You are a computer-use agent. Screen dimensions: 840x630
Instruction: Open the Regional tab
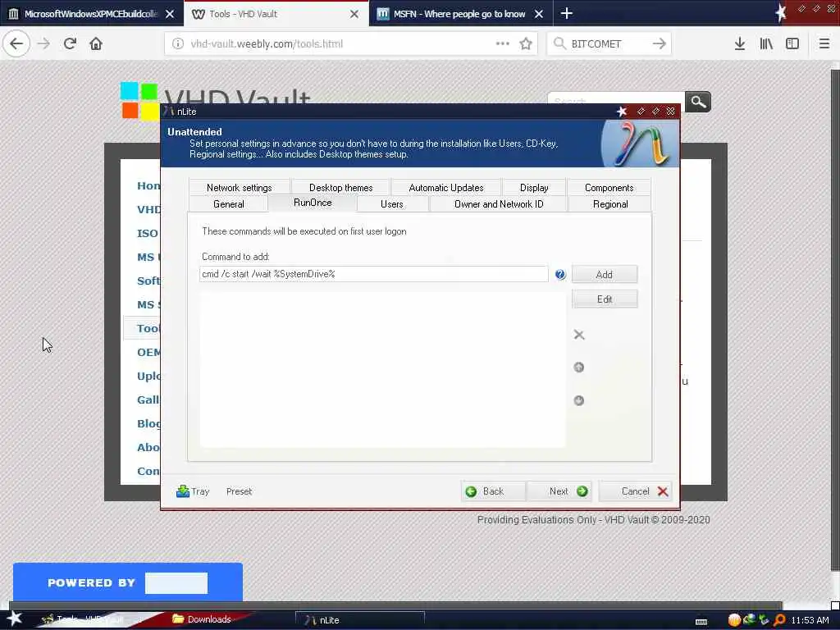[610, 204]
